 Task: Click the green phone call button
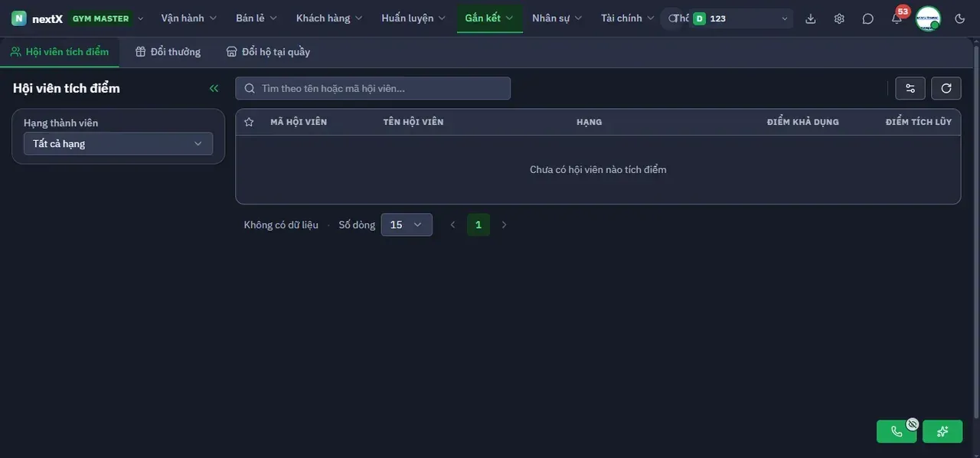[x=897, y=431]
